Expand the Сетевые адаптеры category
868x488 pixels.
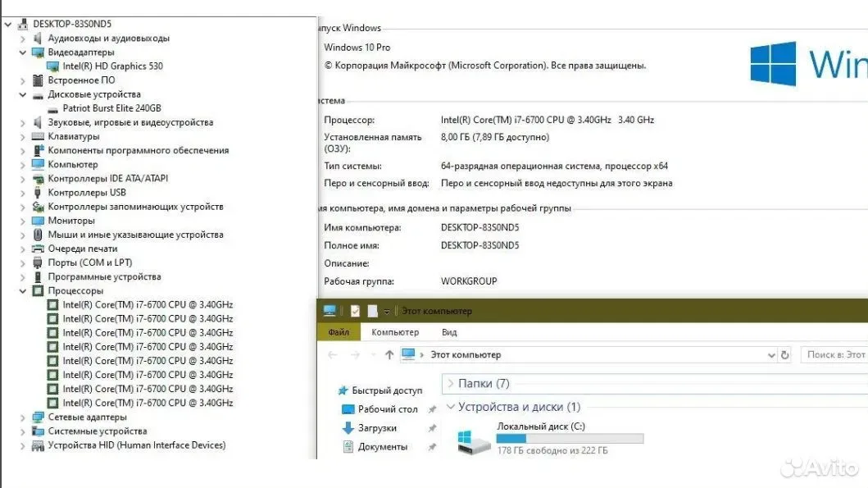point(23,417)
